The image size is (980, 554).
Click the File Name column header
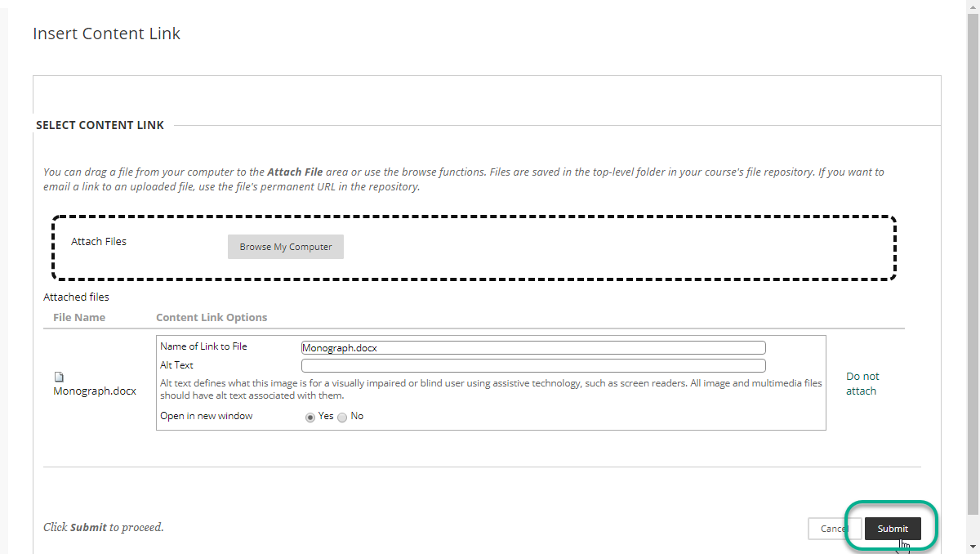pos(79,317)
